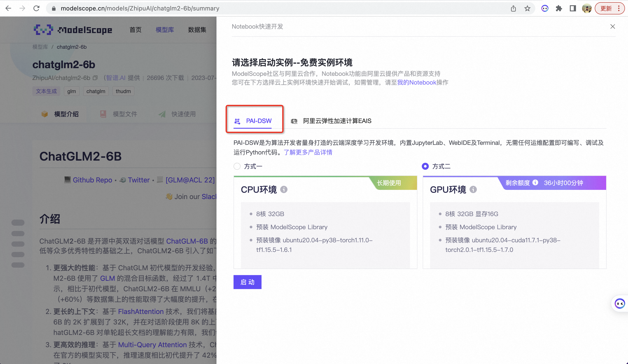
Task: Open the browser extensions puzzle icon
Action: pyautogui.click(x=559, y=9)
